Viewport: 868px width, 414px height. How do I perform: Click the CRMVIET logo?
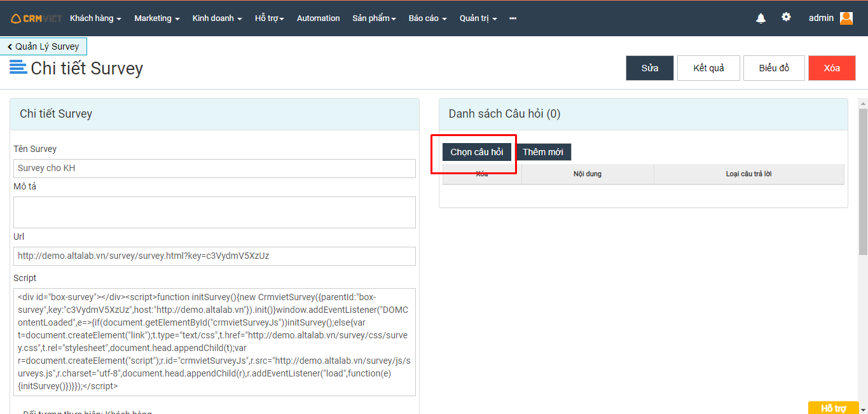pos(36,18)
